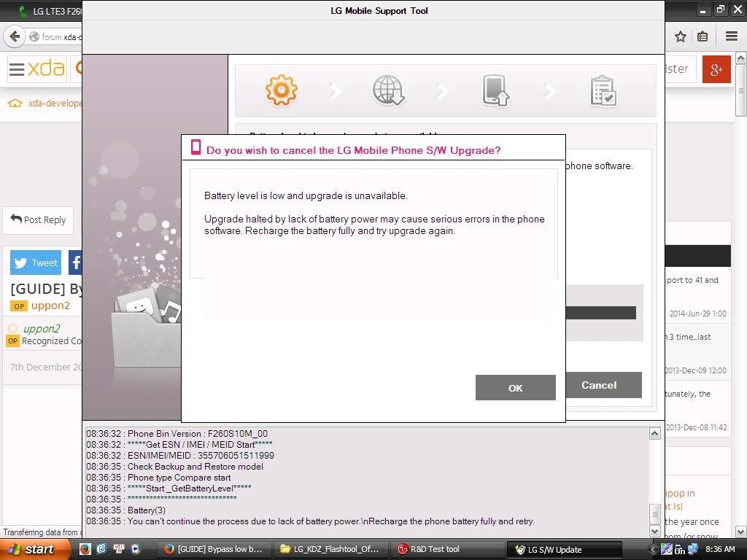
Task: Click the Tweet button
Action: (x=36, y=262)
